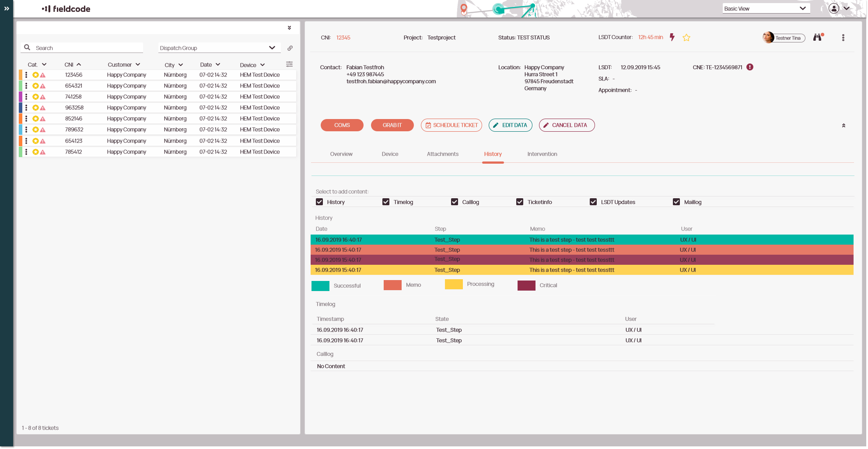
Task: Click the lightning bolt icon in ticket header
Action: [x=672, y=37]
